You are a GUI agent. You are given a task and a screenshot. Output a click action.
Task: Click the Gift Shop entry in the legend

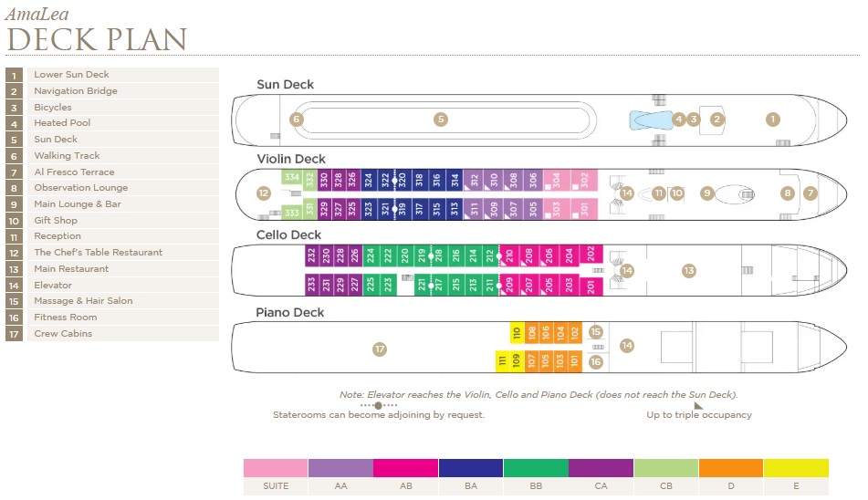55,221
